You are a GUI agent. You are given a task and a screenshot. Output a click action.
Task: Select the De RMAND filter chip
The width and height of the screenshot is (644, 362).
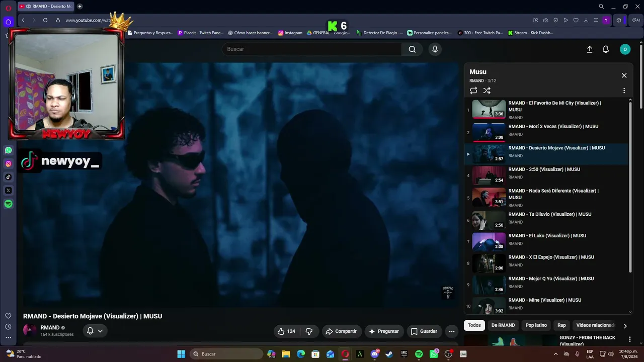click(x=503, y=325)
